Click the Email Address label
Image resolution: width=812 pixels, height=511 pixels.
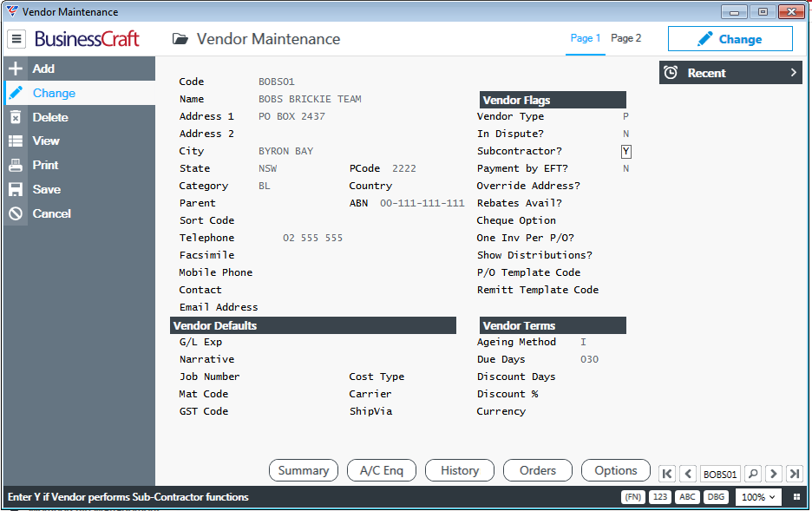point(219,307)
